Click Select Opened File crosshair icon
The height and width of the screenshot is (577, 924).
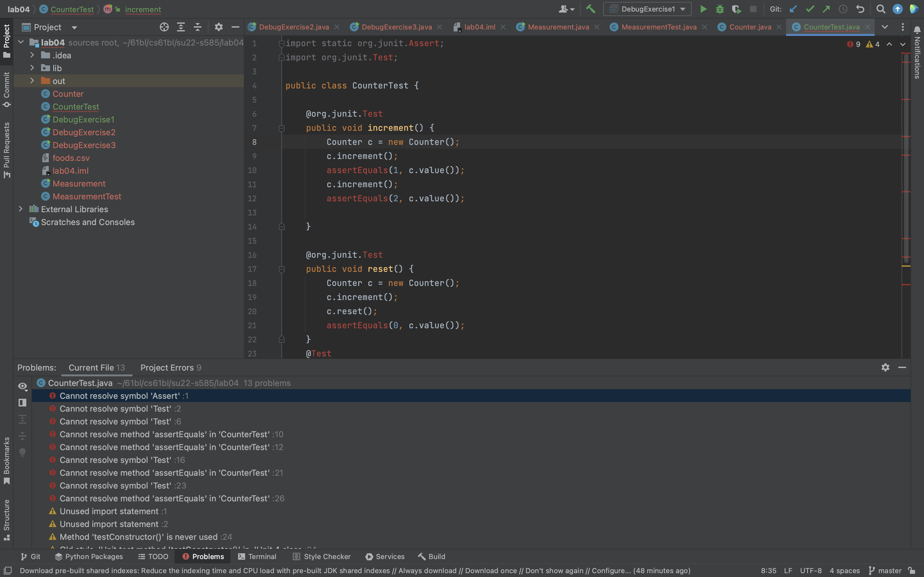point(164,27)
